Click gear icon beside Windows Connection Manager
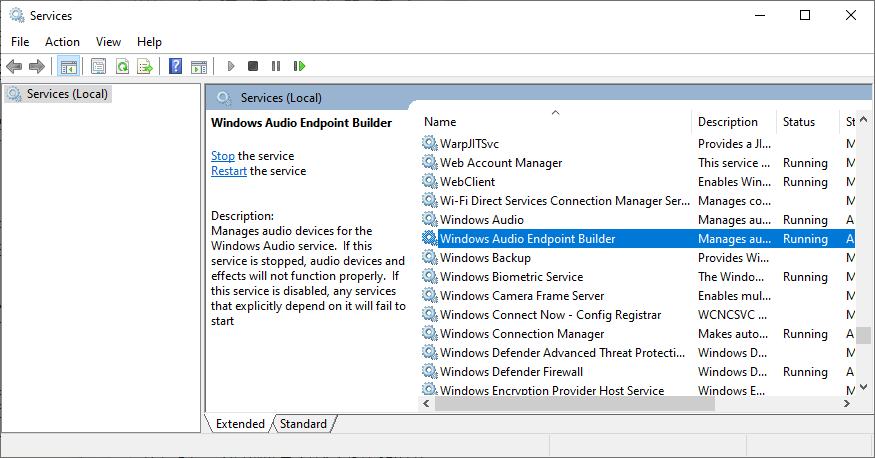The image size is (875, 458). coord(429,333)
